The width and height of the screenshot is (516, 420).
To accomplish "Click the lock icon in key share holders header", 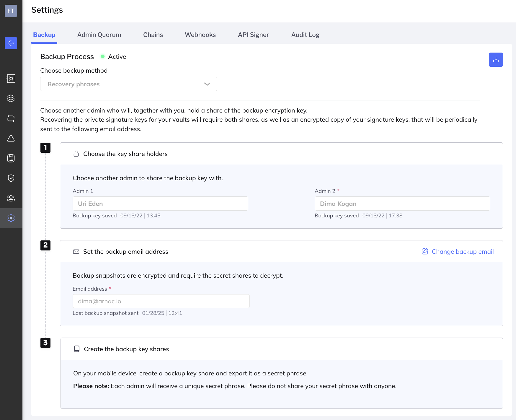I will pos(76,154).
